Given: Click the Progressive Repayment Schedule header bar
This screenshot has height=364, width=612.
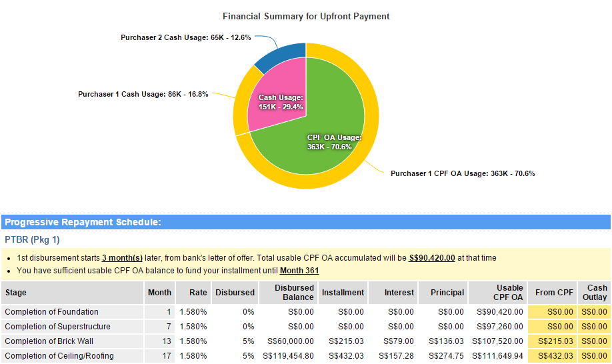Looking at the screenshot, I should click(x=306, y=222).
